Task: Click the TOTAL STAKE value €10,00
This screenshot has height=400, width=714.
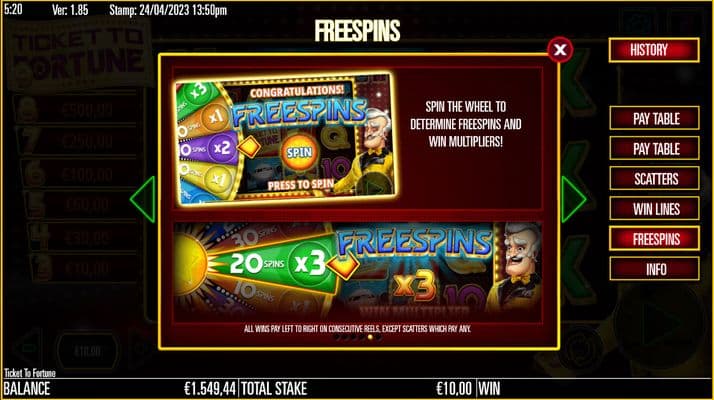Action: tap(454, 389)
